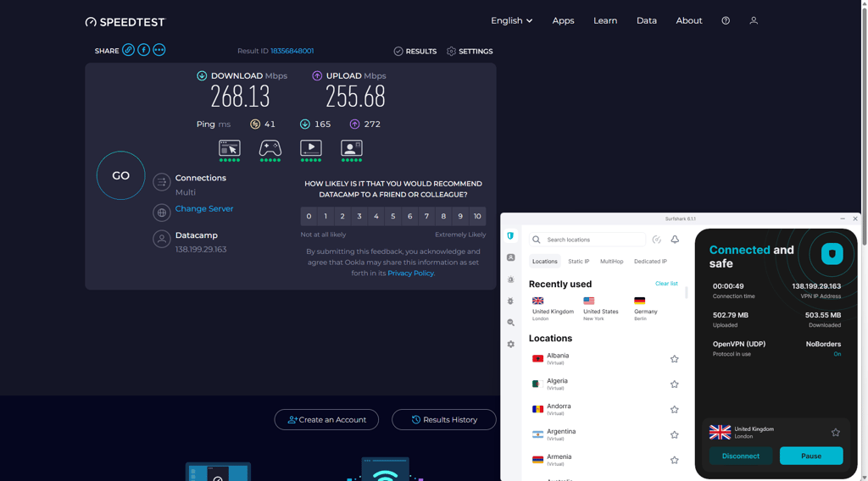Viewport: 868px width, 481px height.
Task: Favorite Argentina with its star
Action: click(x=674, y=435)
